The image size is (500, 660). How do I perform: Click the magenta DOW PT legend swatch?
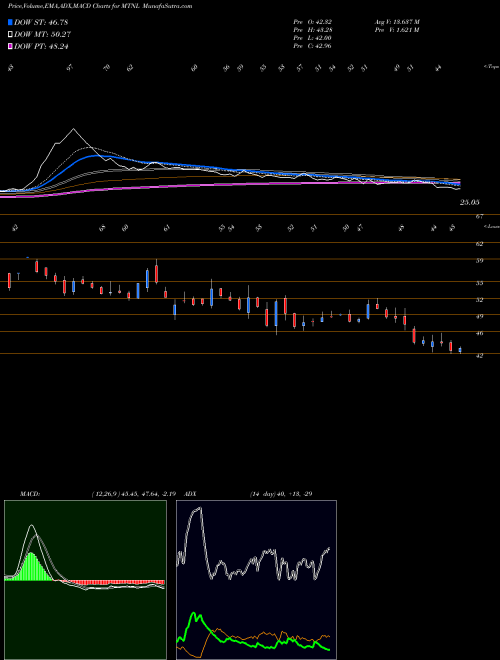point(10,46)
